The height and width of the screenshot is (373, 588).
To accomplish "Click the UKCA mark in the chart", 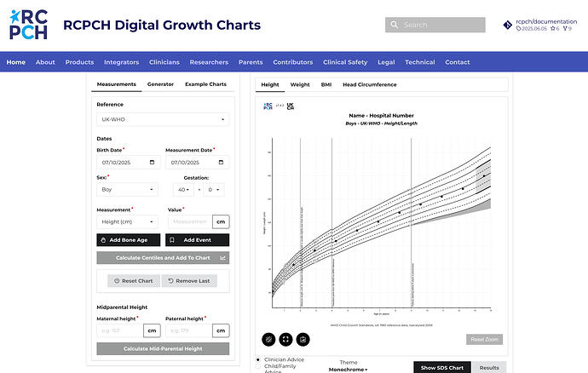I will [291, 106].
